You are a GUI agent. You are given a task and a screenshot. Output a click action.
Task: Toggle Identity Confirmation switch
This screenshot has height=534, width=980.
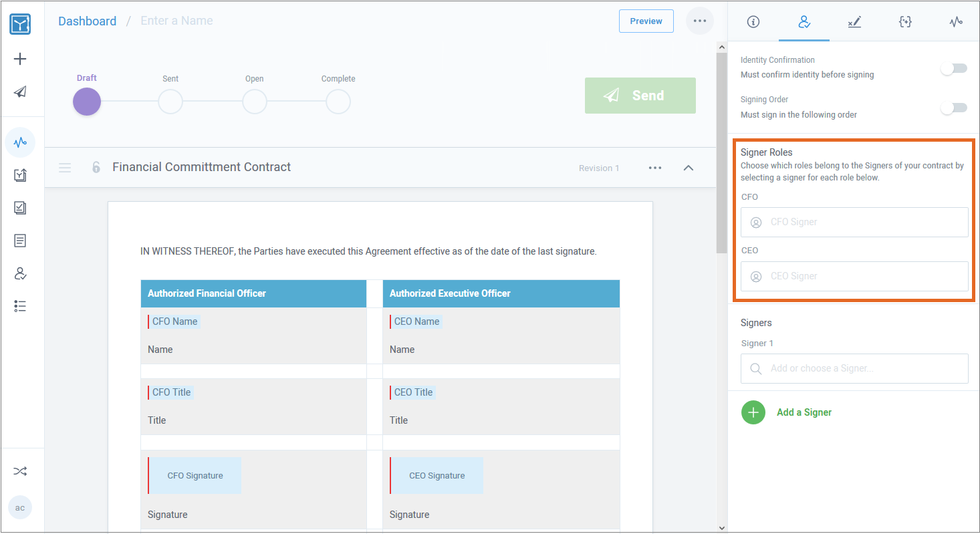(954, 68)
